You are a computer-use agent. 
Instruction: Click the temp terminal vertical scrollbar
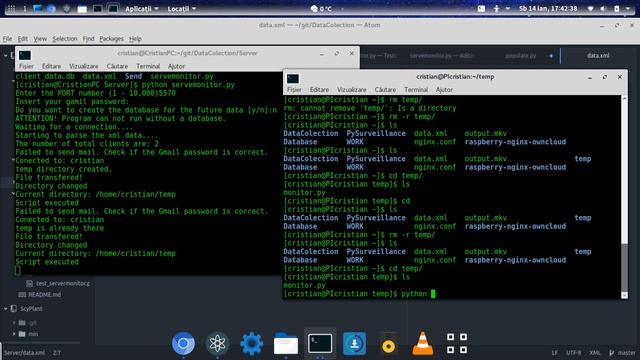pyautogui.click(x=624, y=197)
